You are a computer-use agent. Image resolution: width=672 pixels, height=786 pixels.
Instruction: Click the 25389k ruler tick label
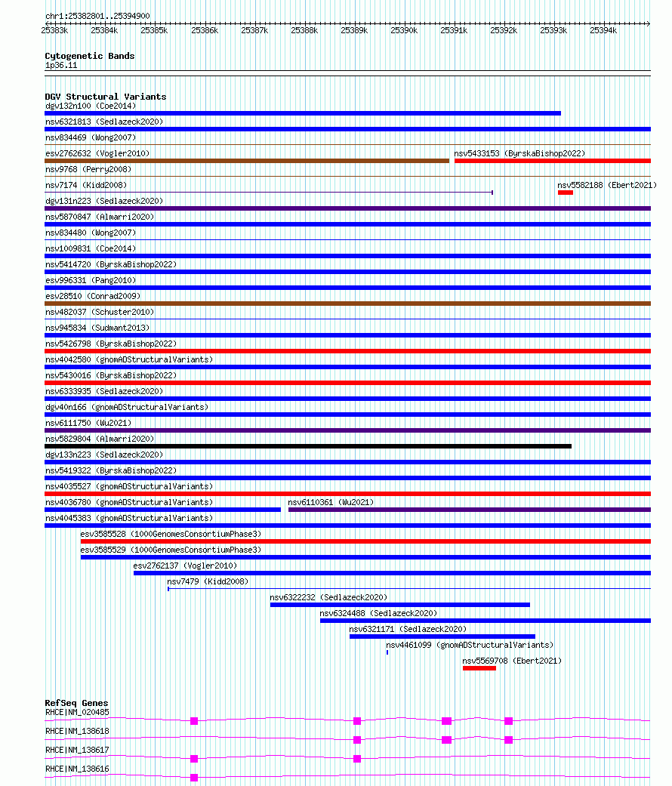tap(354, 30)
